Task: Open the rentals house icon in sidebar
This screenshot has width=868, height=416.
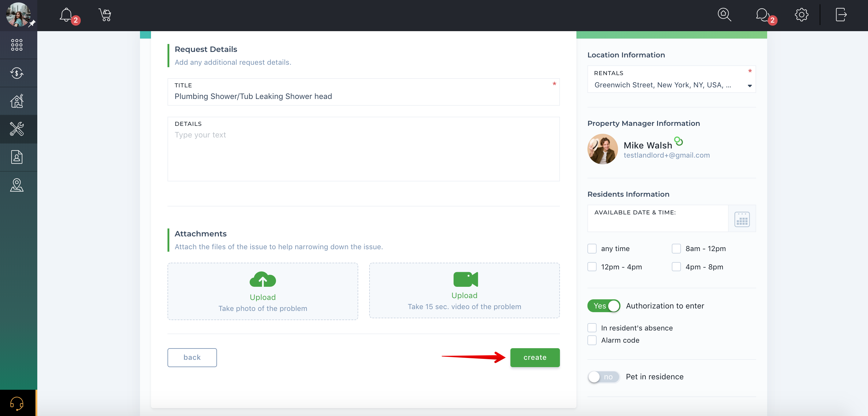Action: point(17,101)
